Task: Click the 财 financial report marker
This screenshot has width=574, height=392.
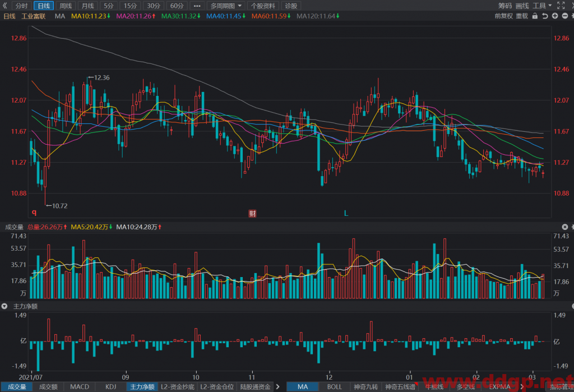Action: pyautogui.click(x=252, y=213)
